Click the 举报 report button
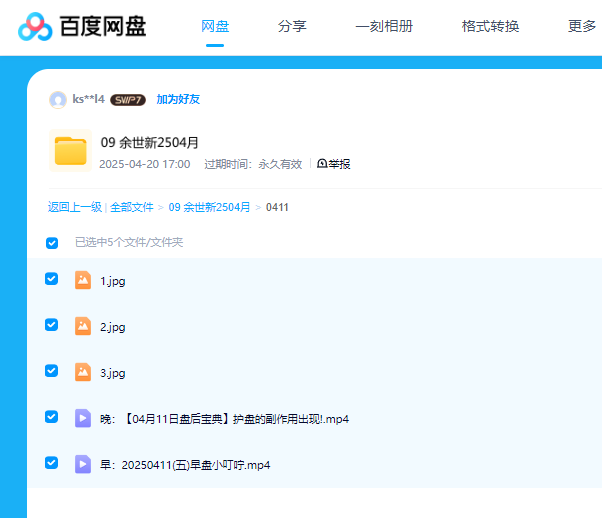This screenshot has height=518, width=602. [x=334, y=164]
